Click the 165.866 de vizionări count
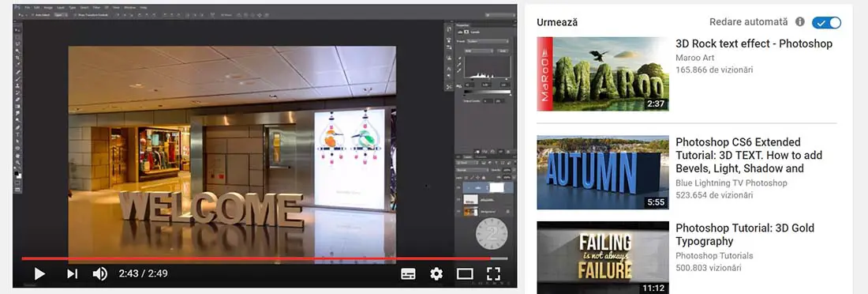868x294 pixels. click(714, 70)
